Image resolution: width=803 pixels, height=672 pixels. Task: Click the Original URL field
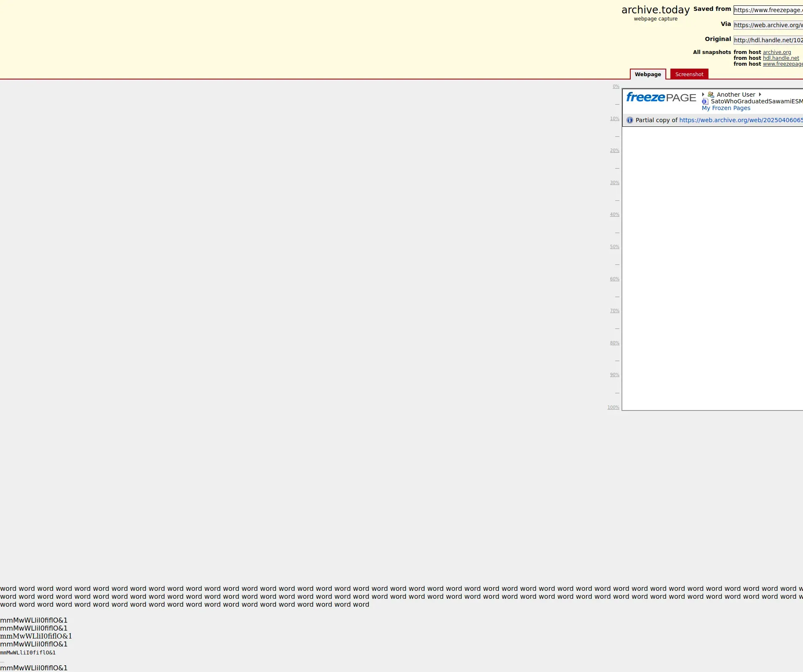click(x=767, y=40)
